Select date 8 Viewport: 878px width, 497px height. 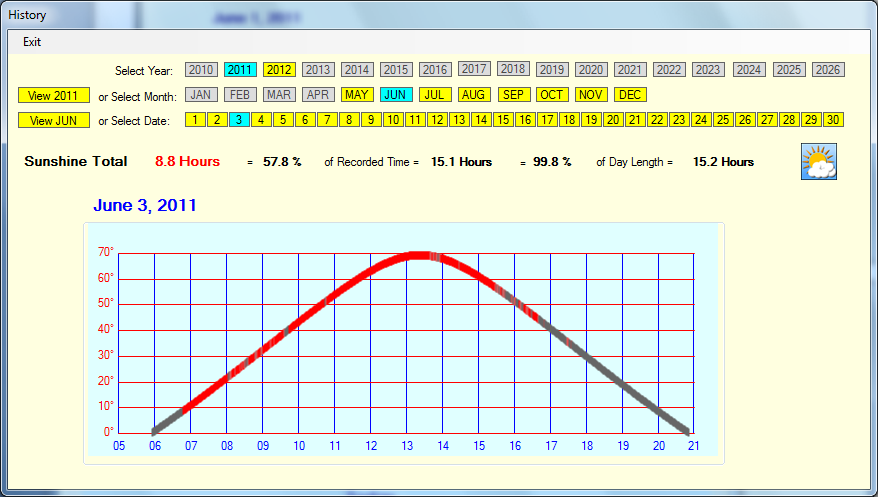[349, 120]
